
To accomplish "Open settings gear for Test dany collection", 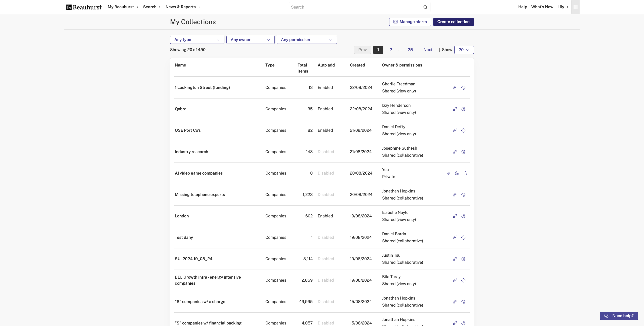I will tap(463, 238).
